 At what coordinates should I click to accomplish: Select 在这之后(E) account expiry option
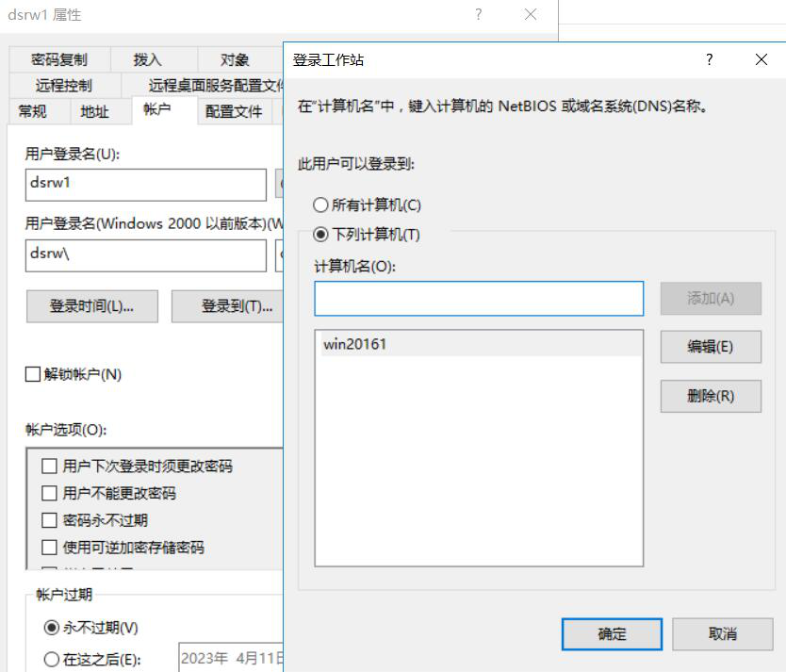(52, 659)
